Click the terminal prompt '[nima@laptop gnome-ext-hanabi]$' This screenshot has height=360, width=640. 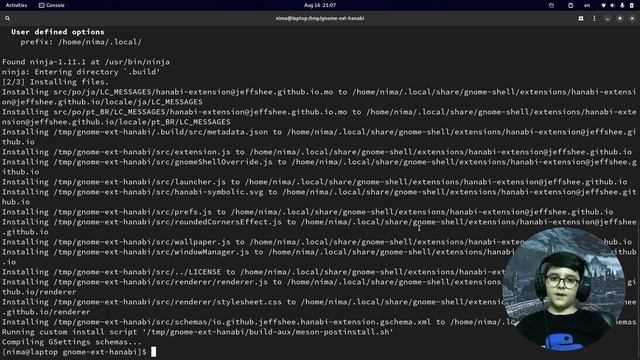(74, 352)
